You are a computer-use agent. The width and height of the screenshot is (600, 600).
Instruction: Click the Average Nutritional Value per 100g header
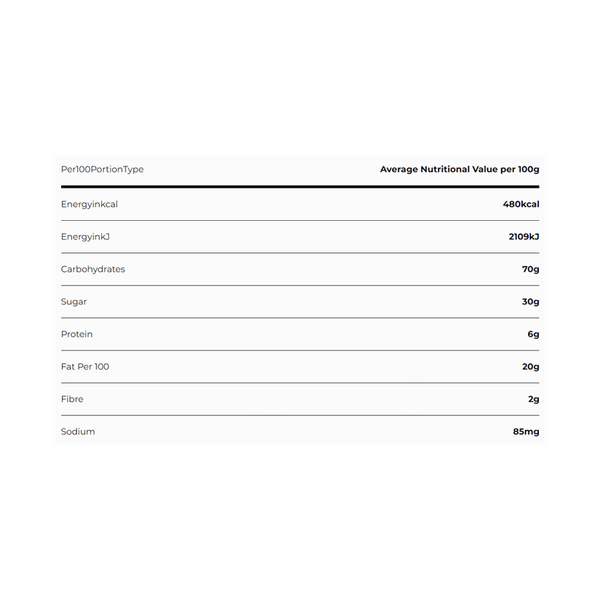460,170
